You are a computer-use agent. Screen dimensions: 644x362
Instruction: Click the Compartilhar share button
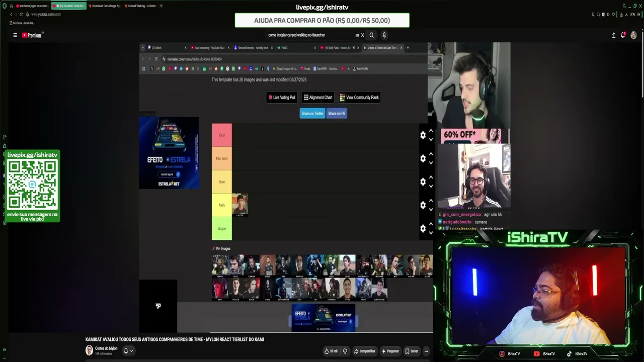point(365,351)
